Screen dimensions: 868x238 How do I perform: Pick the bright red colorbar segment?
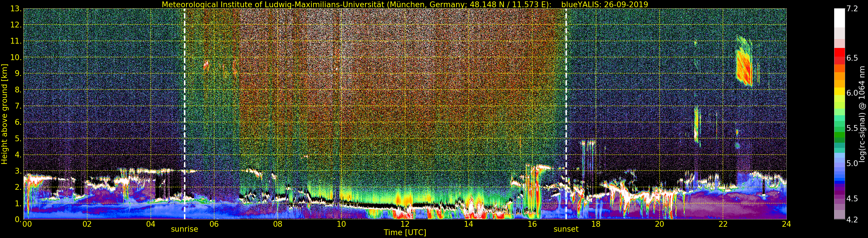coord(839,53)
